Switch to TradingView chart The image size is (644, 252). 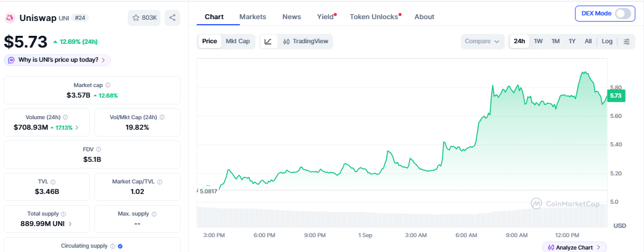click(305, 41)
